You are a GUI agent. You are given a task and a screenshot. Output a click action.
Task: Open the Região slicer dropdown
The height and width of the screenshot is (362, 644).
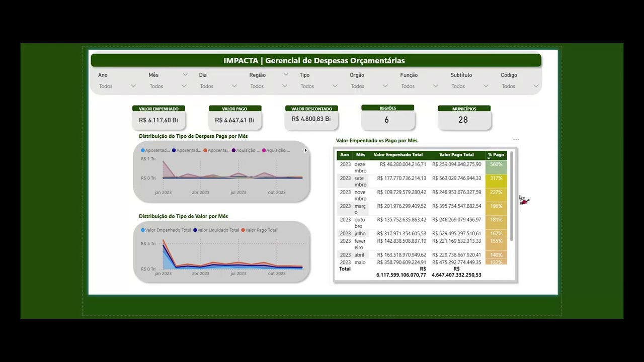click(268, 86)
